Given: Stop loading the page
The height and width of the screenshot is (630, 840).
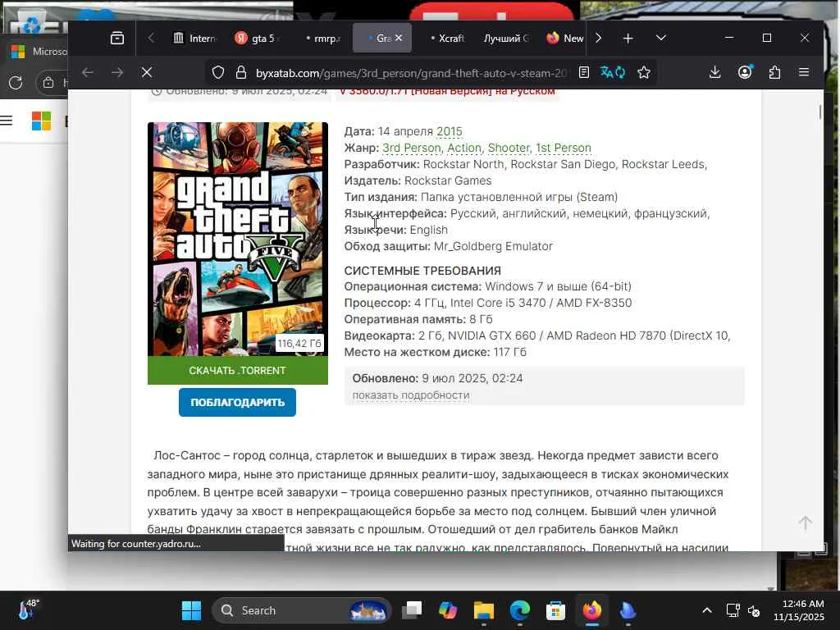Looking at the screenshot, I should pyautogui.click(x=147, y=72).
